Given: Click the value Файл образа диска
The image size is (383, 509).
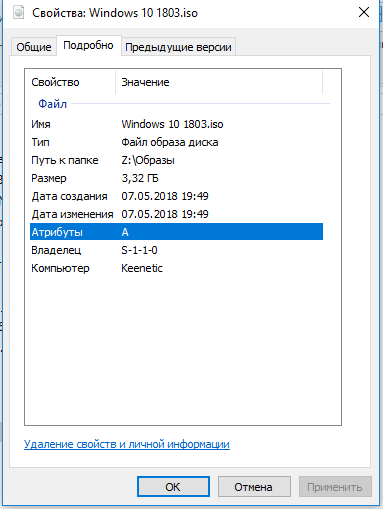Looking at the screenshot, I should (x=170, y=142).
